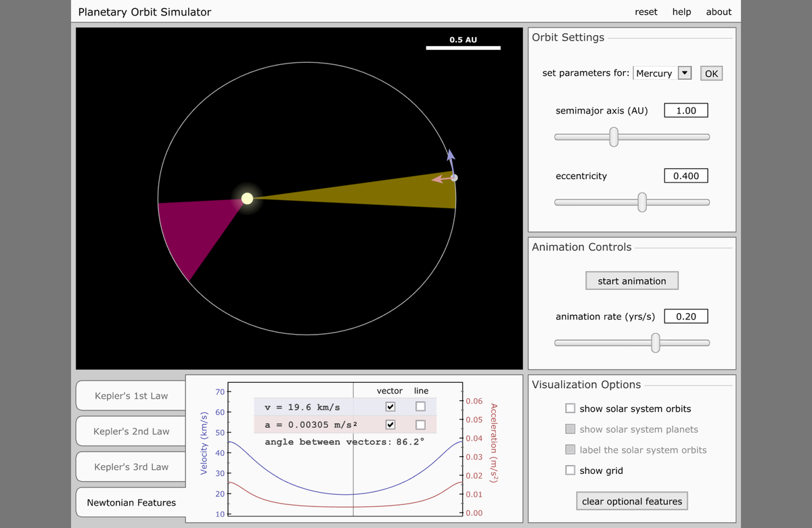Disable the acceleration vector checkbox

(390, 424)
